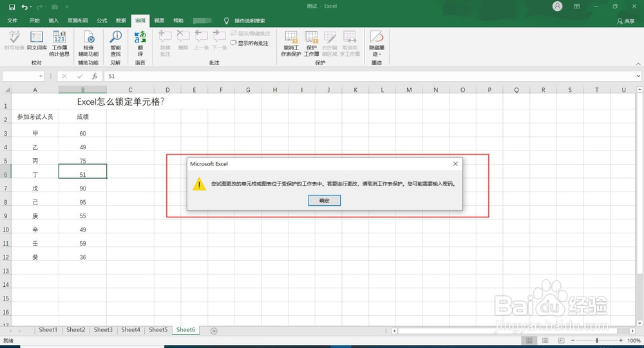Click the 新建批注 new comment icon

[x=165, y=43]
